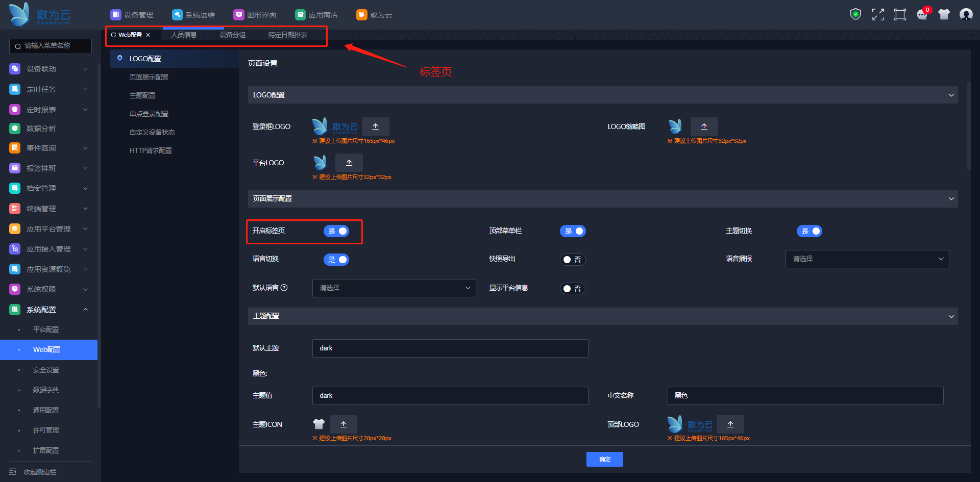
Task: Open the theme switch shirt icon in header
Action: coord(944,14)
